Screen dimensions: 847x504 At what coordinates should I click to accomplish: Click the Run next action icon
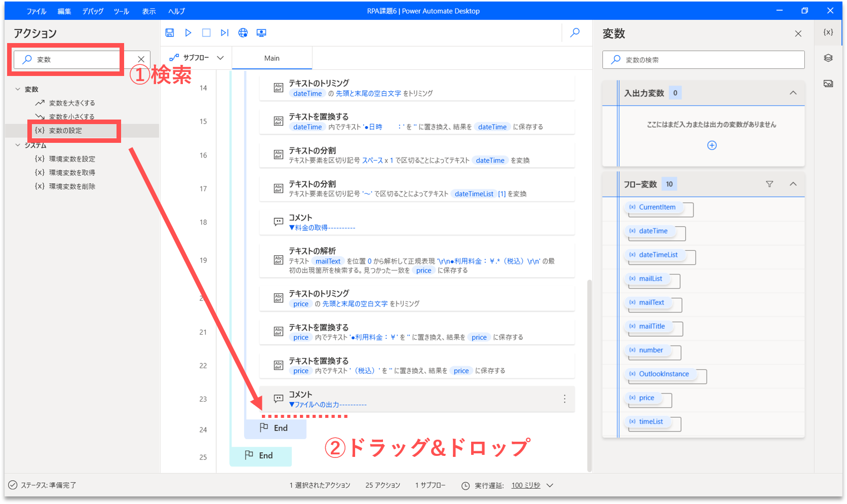point(224,33)
